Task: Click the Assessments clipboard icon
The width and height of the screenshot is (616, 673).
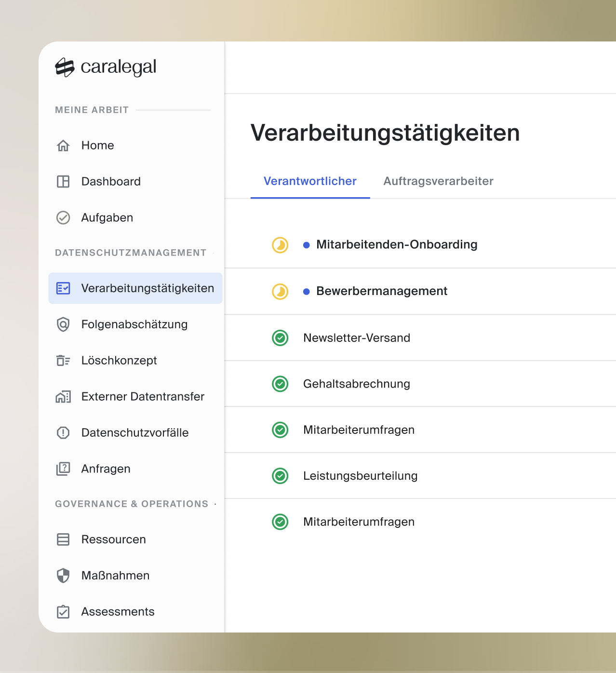Action: (63, 612)
